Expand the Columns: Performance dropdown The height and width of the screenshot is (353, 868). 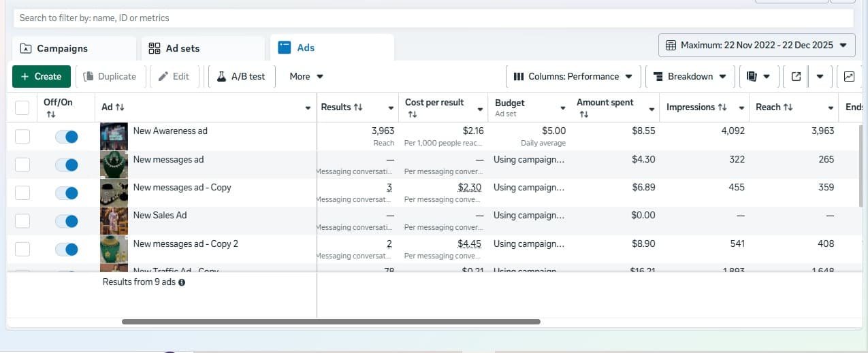coord(573,77)
